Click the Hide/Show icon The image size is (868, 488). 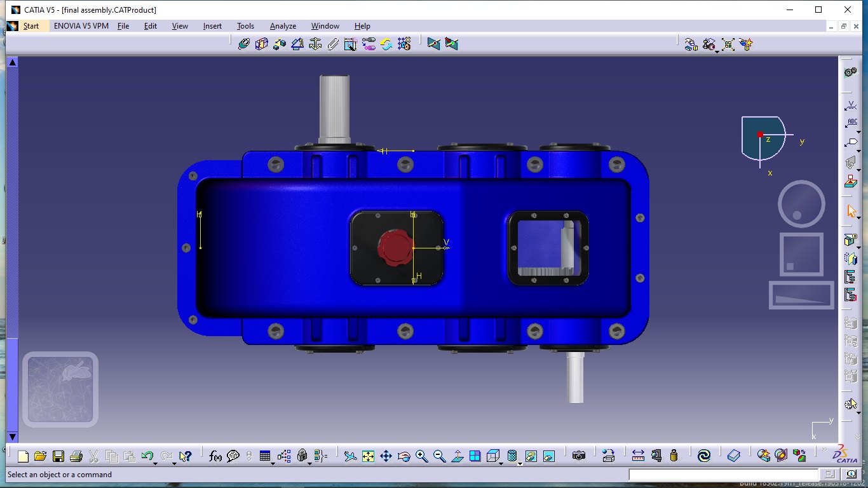tap(531, 456)
